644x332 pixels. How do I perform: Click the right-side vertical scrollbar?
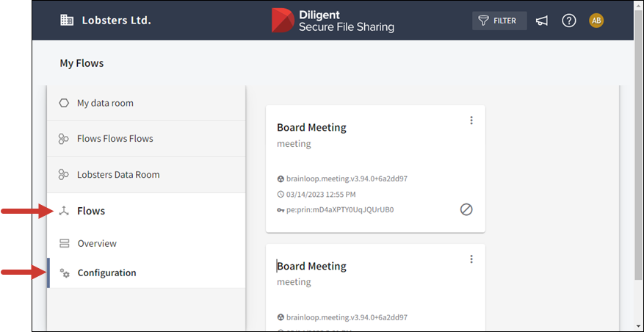pos(637,184)
